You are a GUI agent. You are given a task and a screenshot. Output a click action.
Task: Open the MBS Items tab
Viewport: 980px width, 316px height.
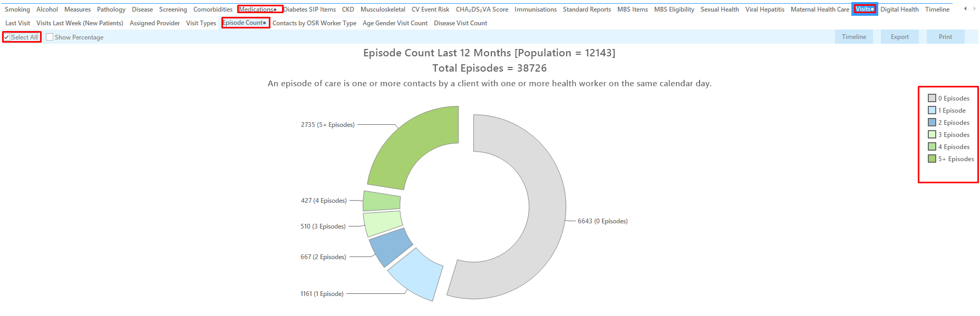pyautogui.click(x=633, y=9)
